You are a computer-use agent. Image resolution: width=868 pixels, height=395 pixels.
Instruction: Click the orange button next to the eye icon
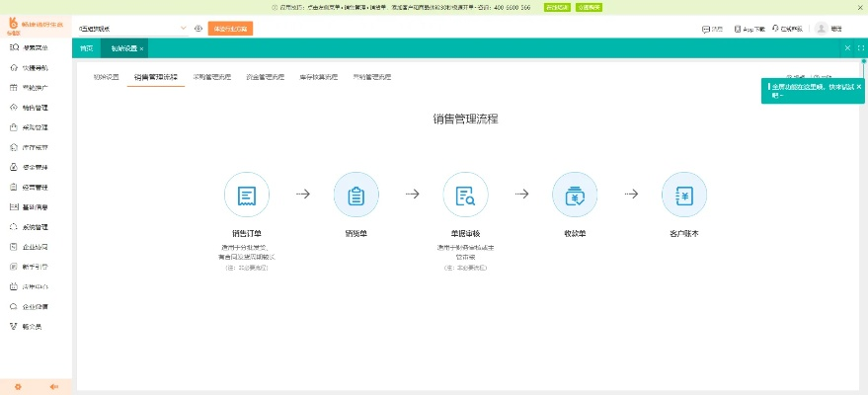[230, 29]
